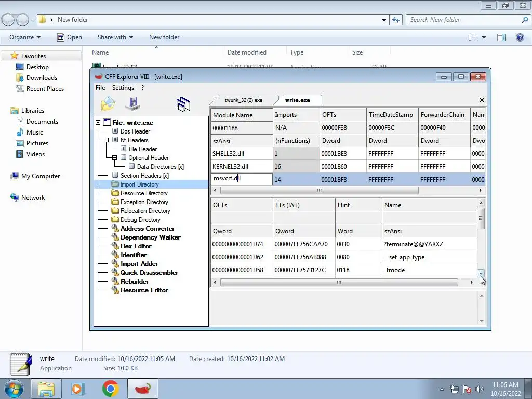
Task: Open the Resource Directory folder
Action: coord(144,193)
